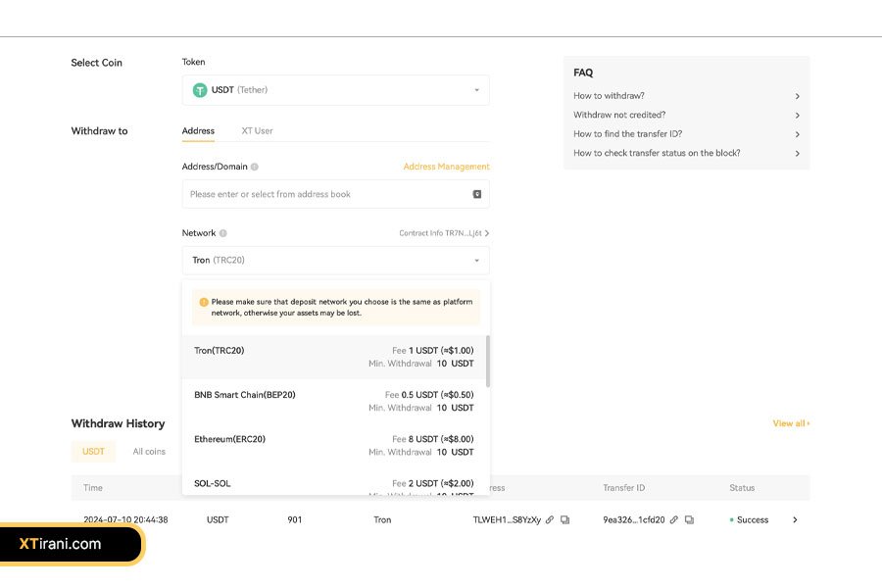Click View all withdraw history link
Screen dimensions: 882x588
coord(791,423)
